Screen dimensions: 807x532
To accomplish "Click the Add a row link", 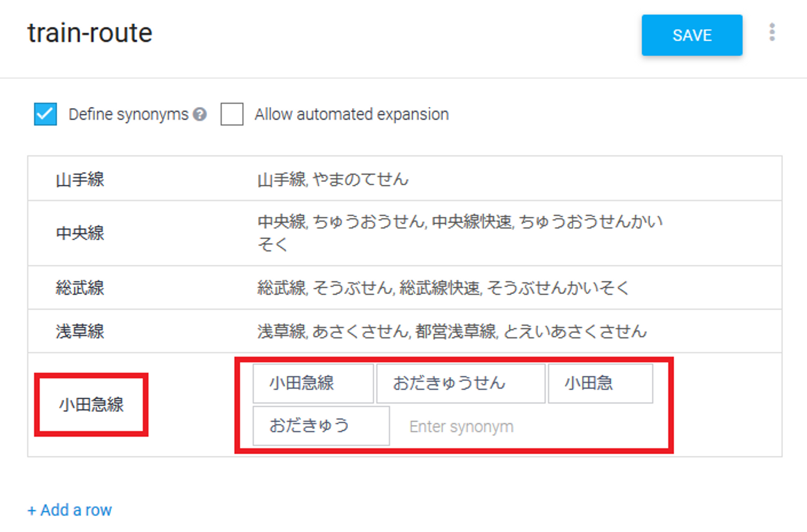I will coord(70,510).
